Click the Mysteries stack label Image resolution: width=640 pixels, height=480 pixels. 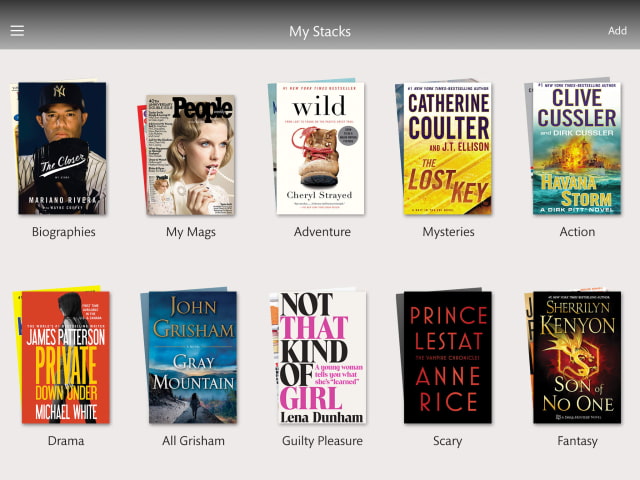(450, 232)
